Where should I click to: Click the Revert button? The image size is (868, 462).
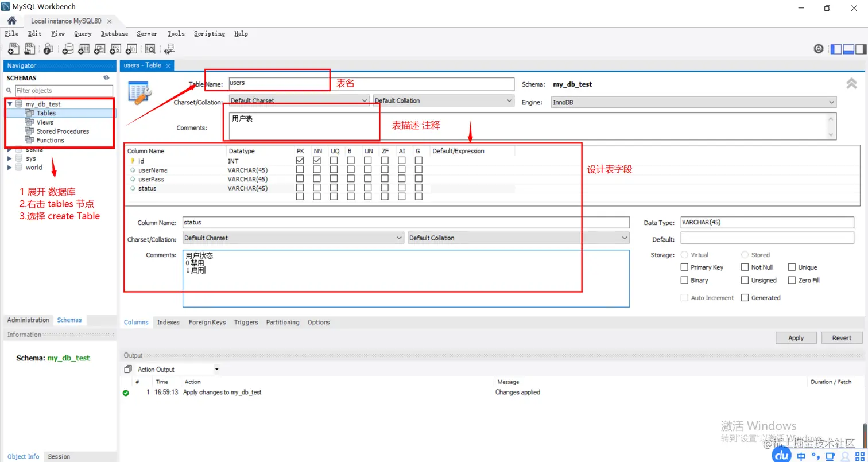point(841,337)
